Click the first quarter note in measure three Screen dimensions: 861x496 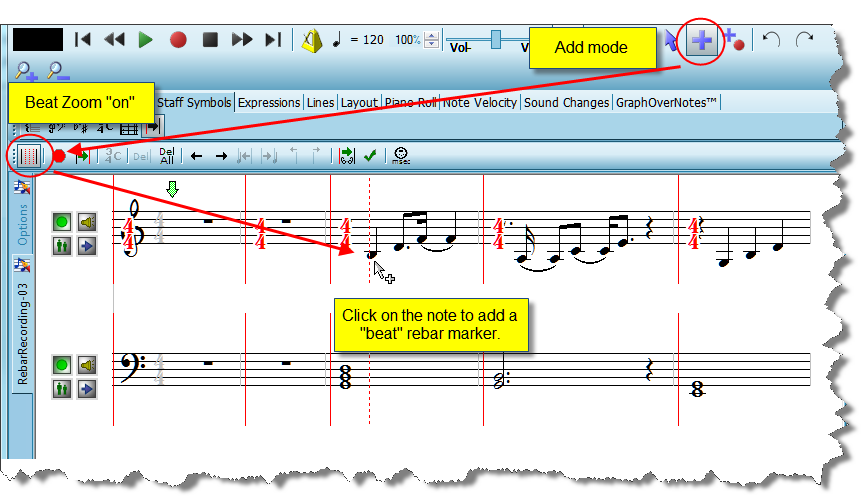click(x=372, y=255)
